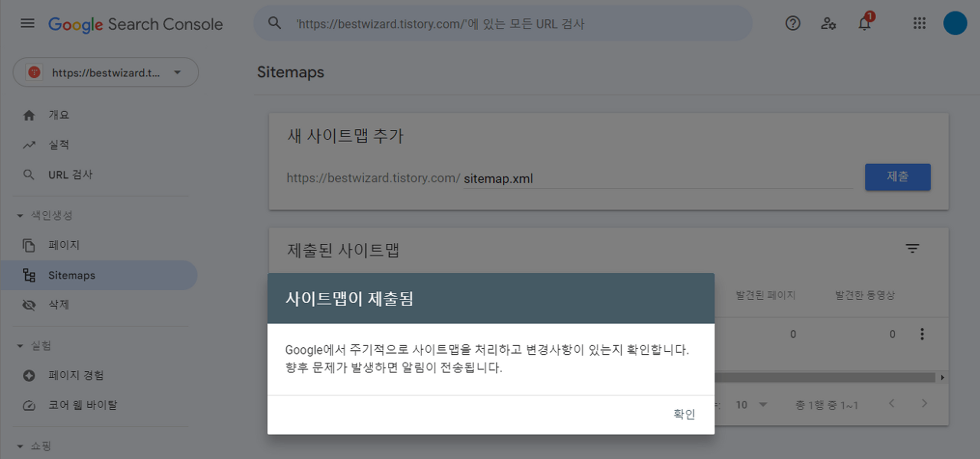Click your profile avatar
The width and height of the screenshot is (980, 459).
click(x=955, y=22)
